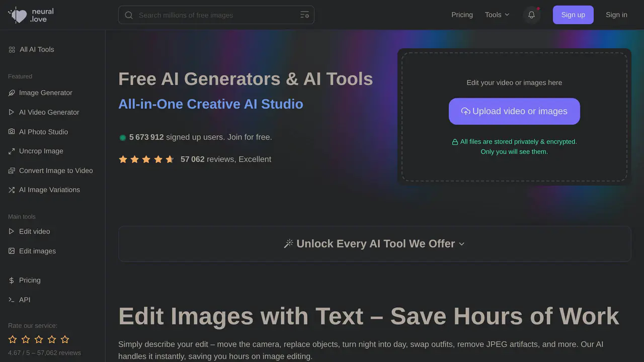This screenshot has height=362, width=644.
Task: Click the Edit images picture icon
Action: 12,251
